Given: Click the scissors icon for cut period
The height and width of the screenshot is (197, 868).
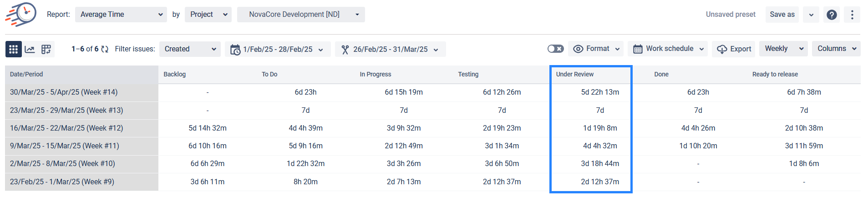Looking at the screenshot, I should tap(345, 50).
